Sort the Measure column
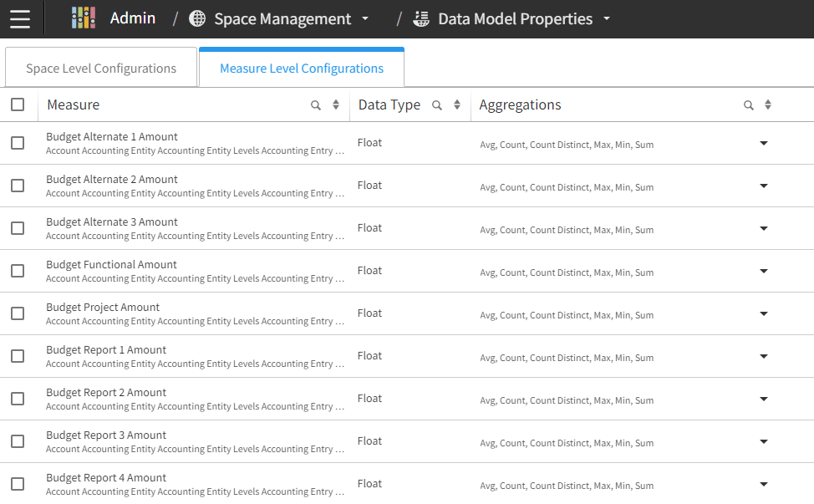 coord(336,105)
